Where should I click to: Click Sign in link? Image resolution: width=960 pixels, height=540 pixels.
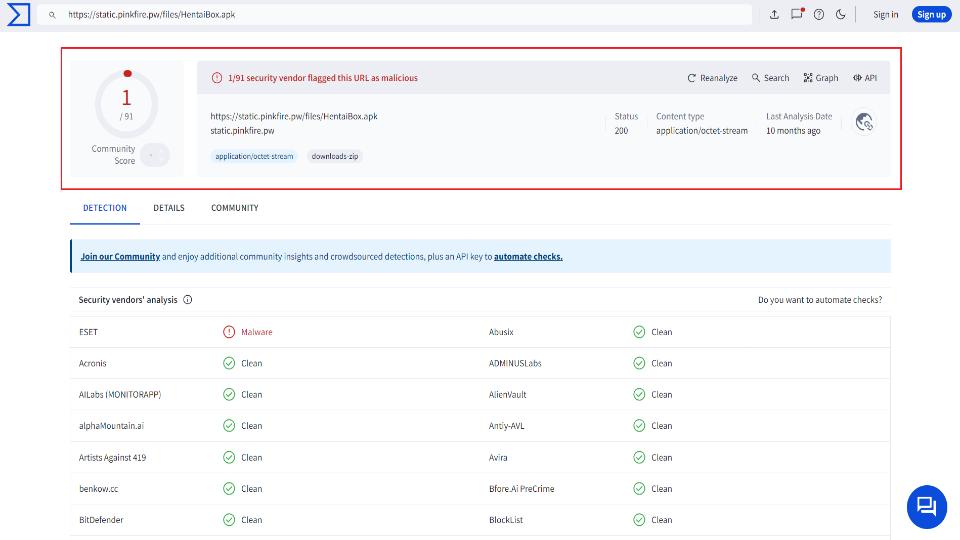(x=885, y=15)
